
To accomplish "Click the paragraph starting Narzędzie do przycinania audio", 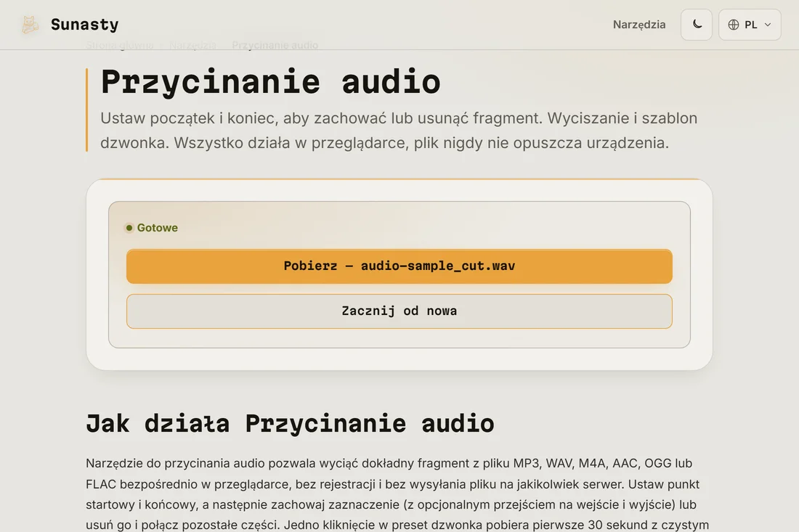I will (397, 494).
